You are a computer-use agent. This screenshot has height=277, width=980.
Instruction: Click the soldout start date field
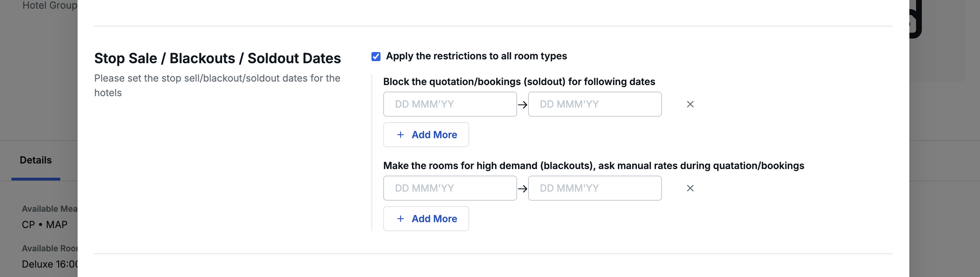(x=450, y=104)
